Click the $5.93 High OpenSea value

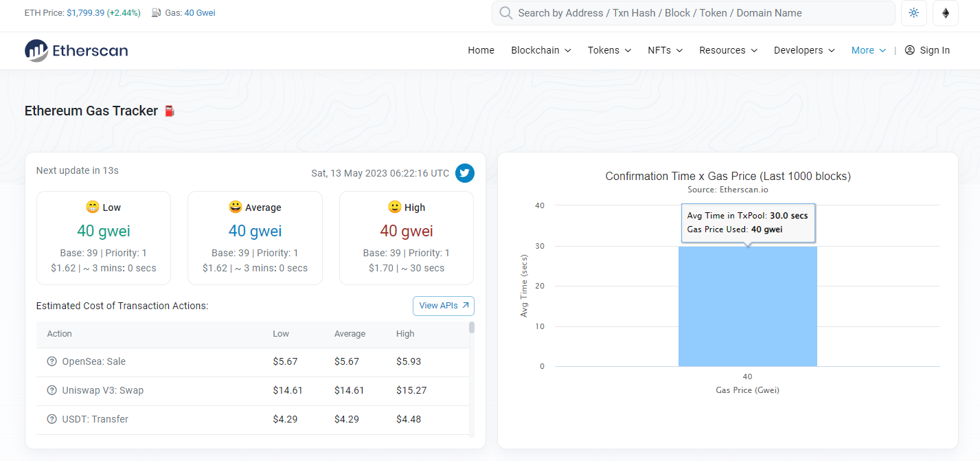coord(409,361)
